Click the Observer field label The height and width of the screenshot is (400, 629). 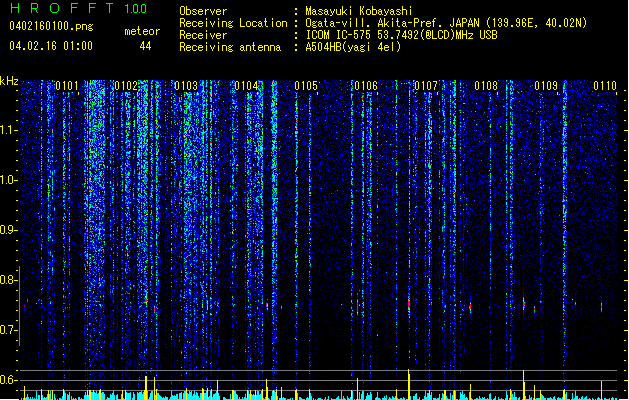pyautogui.click(x=203, y=11)
